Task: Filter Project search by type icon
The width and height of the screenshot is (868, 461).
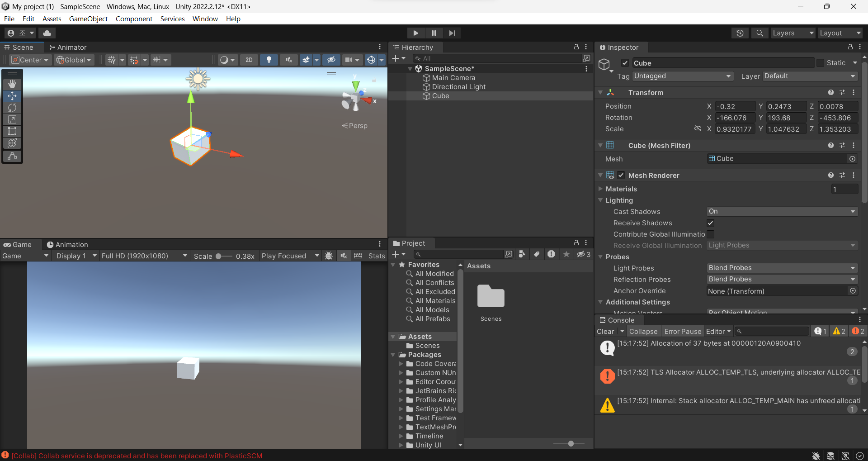Action: pyautogui.click(x=522, y=254)
